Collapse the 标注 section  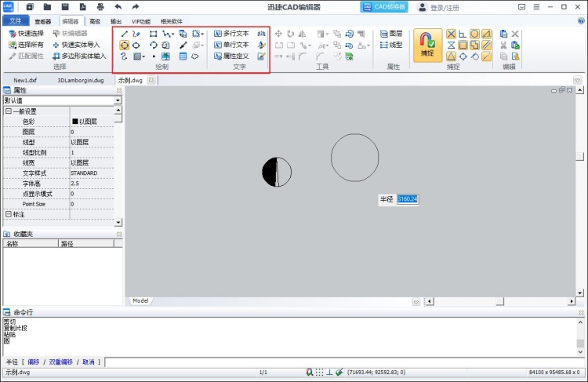[9, 214]
